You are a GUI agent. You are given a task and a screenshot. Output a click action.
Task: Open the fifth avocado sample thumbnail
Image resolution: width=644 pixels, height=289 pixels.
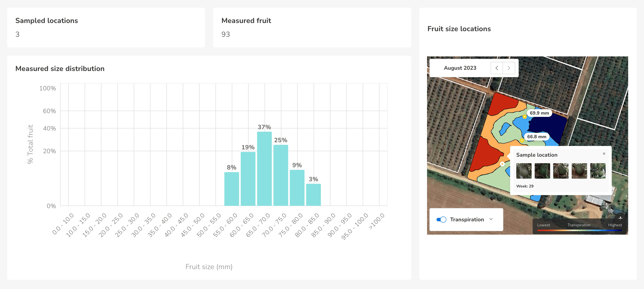coord(598,171)
